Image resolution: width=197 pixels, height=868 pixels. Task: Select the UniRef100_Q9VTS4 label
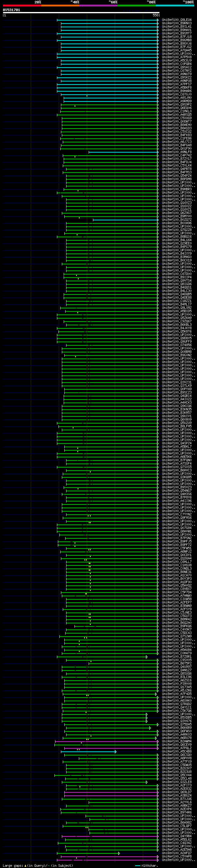[x=177, y=281]
